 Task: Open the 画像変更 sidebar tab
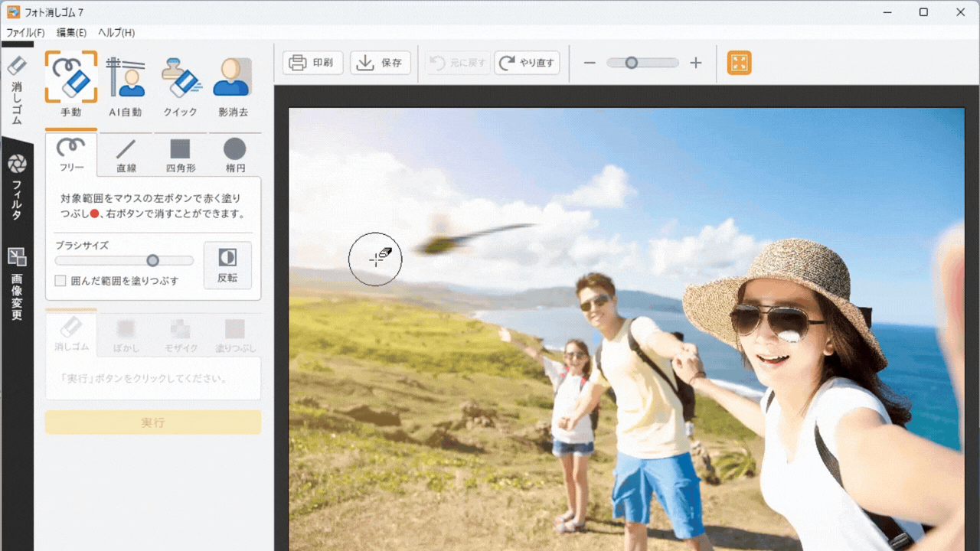(17, 283)
